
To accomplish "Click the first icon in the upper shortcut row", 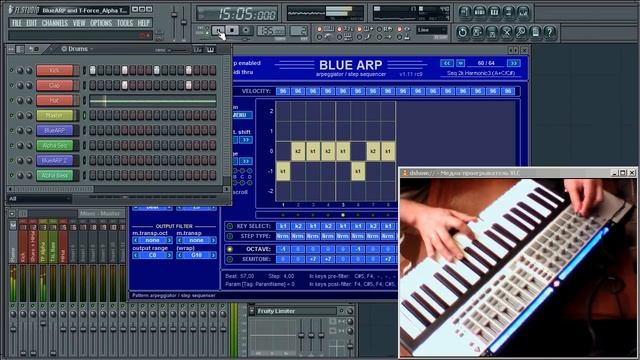I will [465, 12].
